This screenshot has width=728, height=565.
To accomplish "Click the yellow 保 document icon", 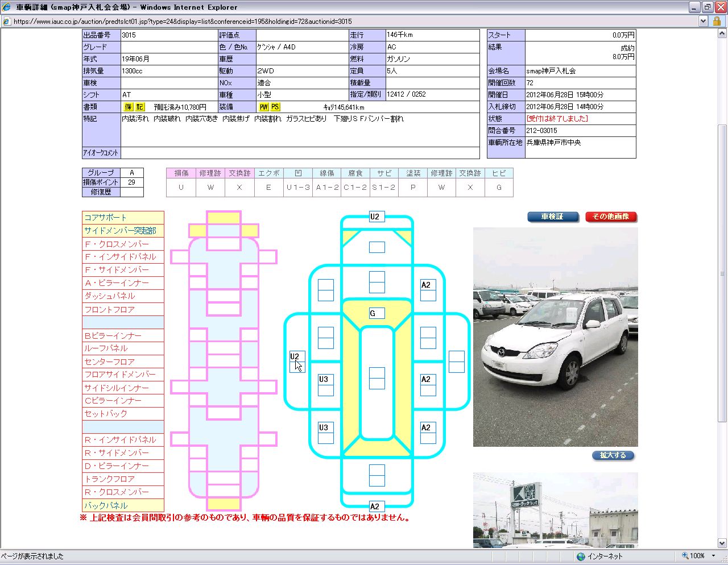I will click(129, 107).
